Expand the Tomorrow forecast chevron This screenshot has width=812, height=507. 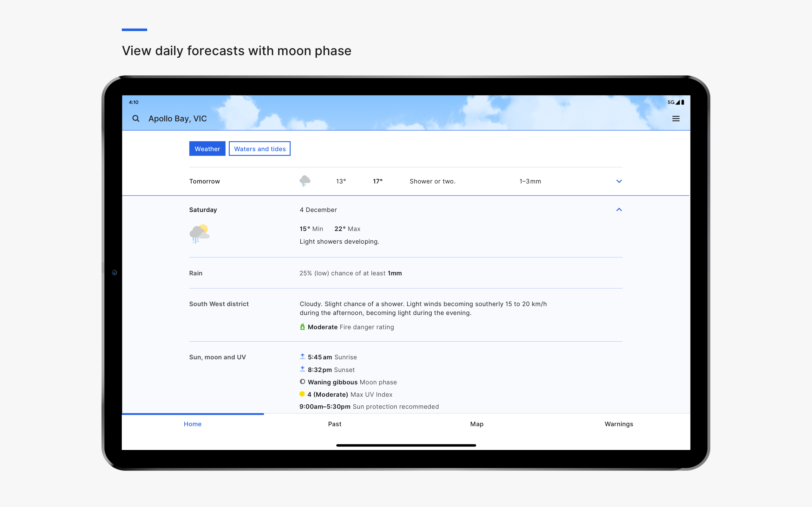(619, 181)
